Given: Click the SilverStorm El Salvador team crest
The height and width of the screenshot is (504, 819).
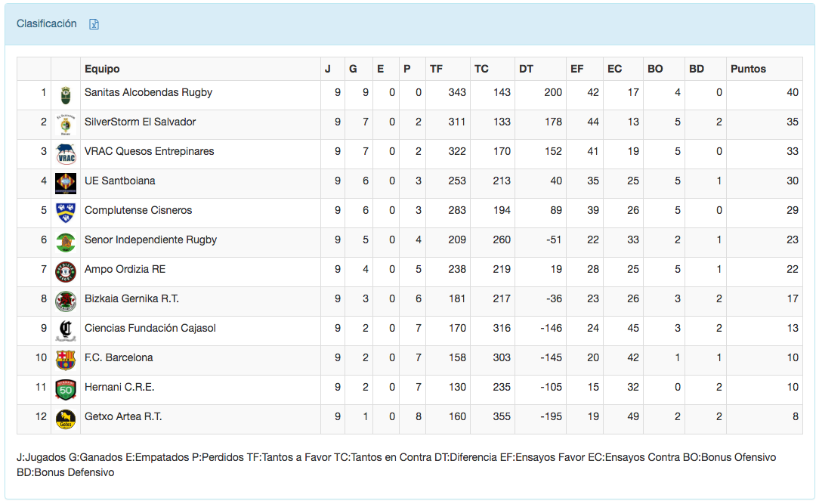Looking at the screenshot, I should pyautogui.click(x=66, y=125).
